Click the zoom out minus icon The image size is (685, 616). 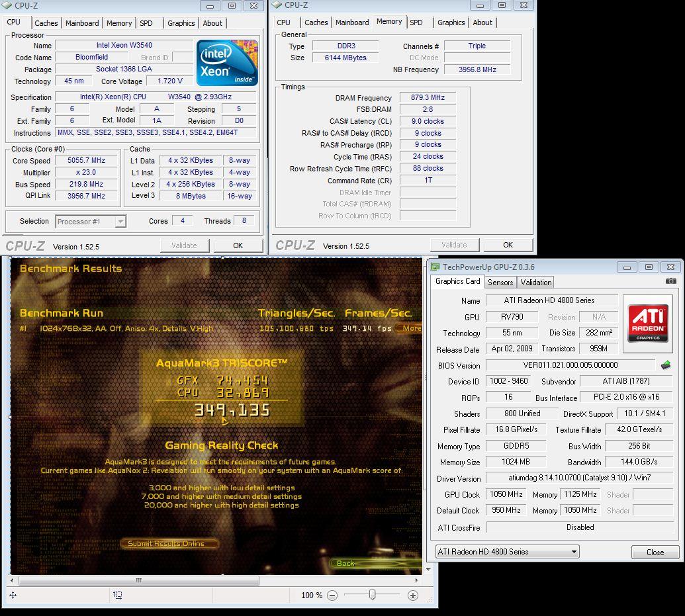(332, 595)
